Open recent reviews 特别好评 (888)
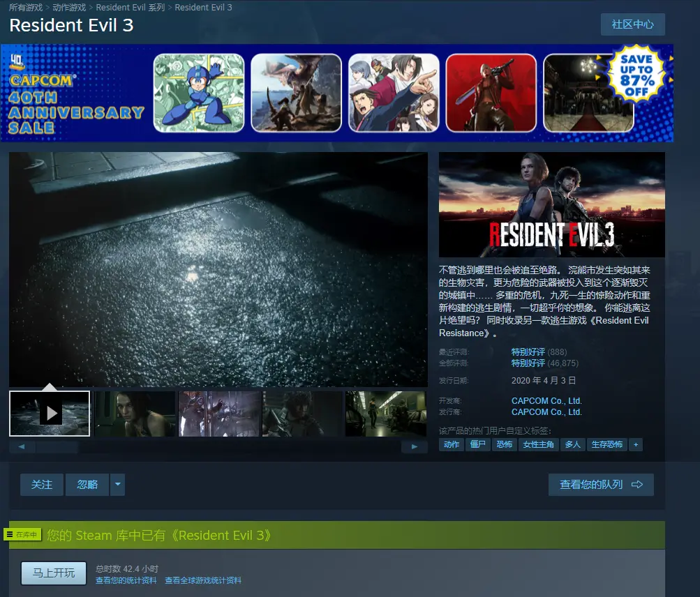The width and height of the screenshot is (700, 597). (x=539, y=352)
